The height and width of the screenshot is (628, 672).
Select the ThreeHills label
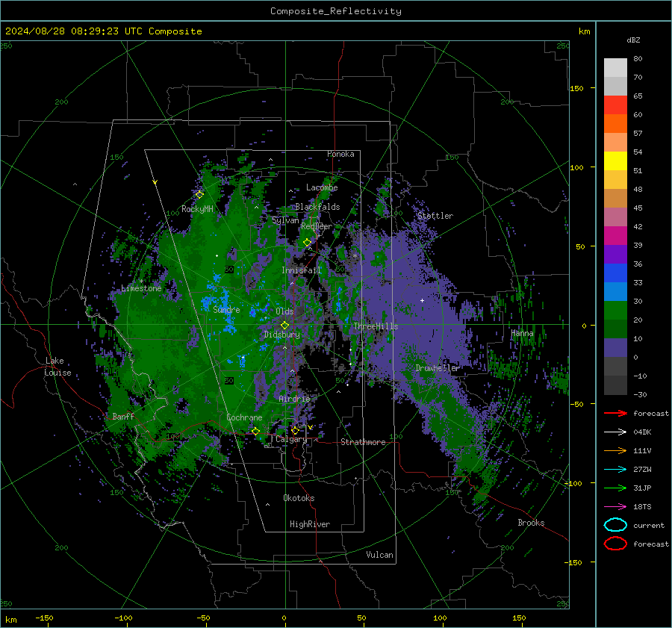click(x=376, y=326)
